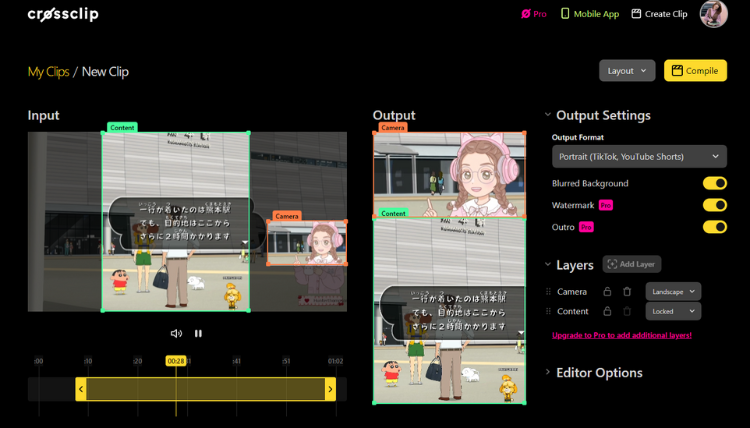Screen dimensions: 750x428
Task: Click Upgrade to Pro link
Action: click(622, 335)
